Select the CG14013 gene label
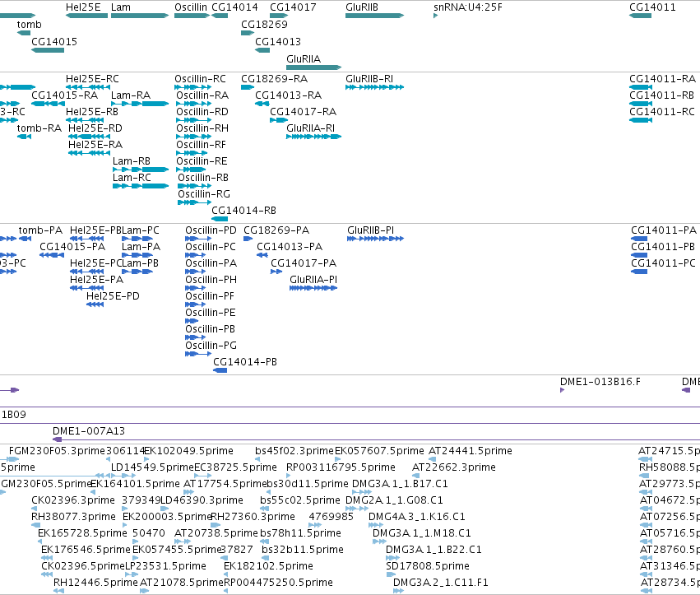Viewport: 700px width, 595px height. click(278, 41)
